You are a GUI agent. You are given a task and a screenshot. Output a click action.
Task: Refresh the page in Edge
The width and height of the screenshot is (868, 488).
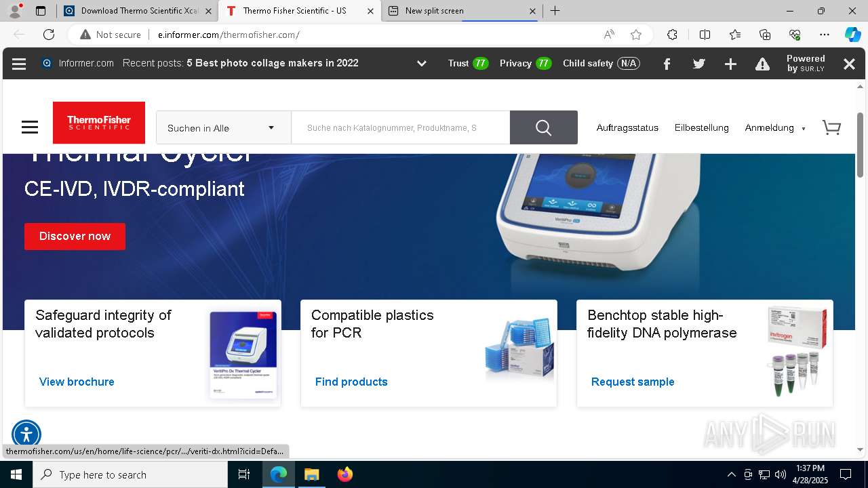(x=49, y=35)
